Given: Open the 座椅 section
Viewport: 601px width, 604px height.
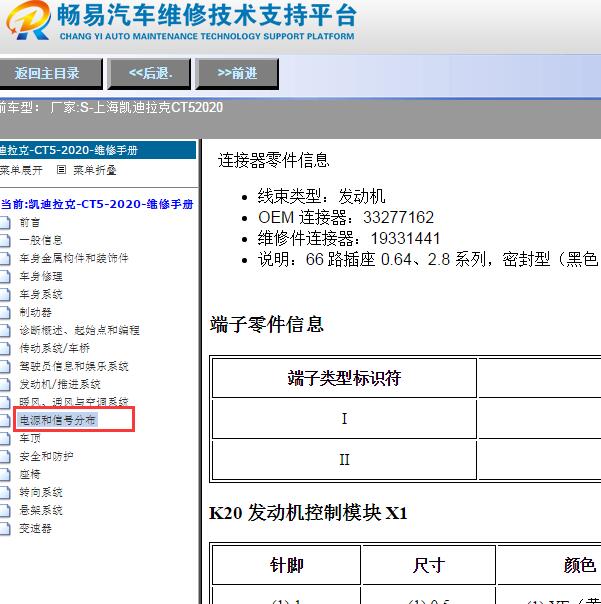Looking at the screenshot, I should pyautogui.click(x=30, y=474).
